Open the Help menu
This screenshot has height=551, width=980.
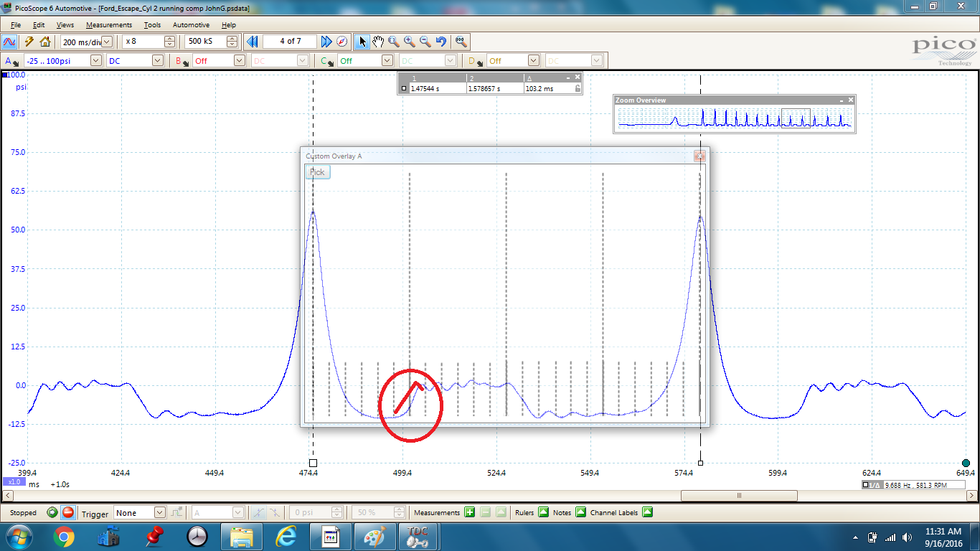point(229,25)
